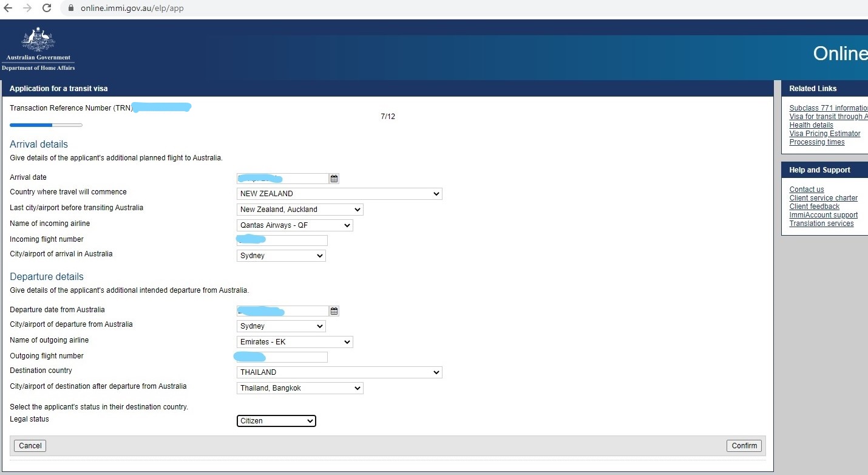Click the Legal status label

tap(29, 419)
